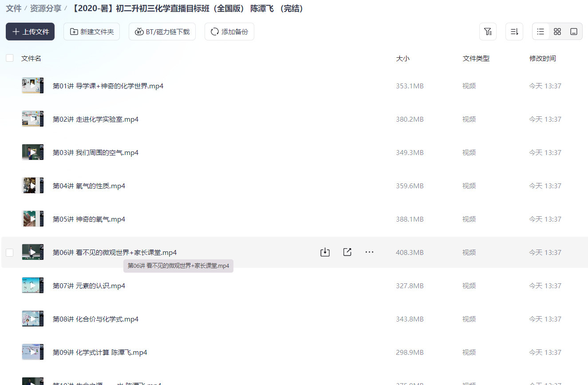
Task: Navigate to 文件 via breadcrumb
Action: coord(14,8)
